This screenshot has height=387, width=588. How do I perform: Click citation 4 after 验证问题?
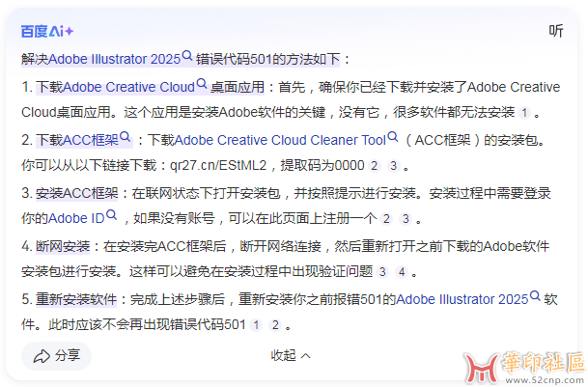pyautogui.click(x=402, y=272)
